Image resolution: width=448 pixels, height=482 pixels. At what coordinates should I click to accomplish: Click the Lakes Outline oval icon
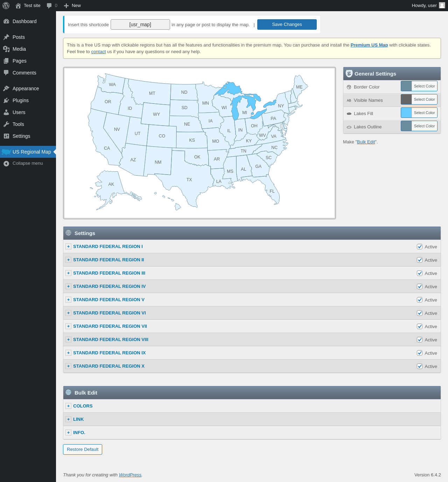pos(349,127)
